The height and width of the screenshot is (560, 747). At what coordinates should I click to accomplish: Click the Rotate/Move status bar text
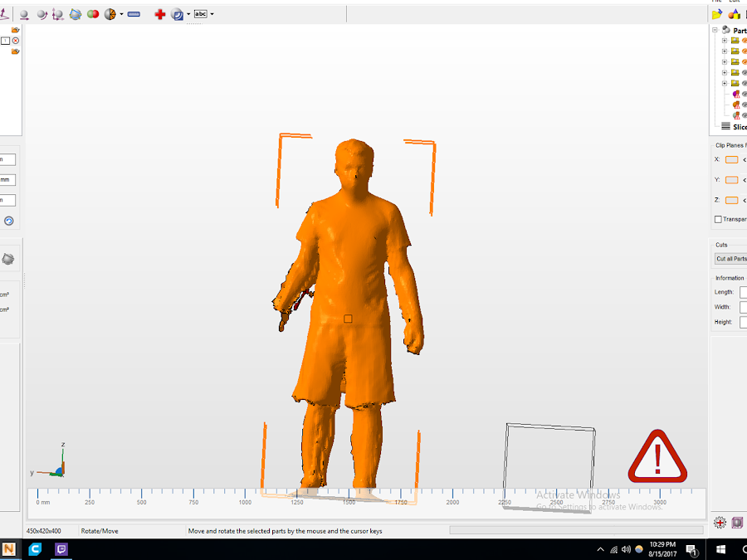click(x=100, y=531)
